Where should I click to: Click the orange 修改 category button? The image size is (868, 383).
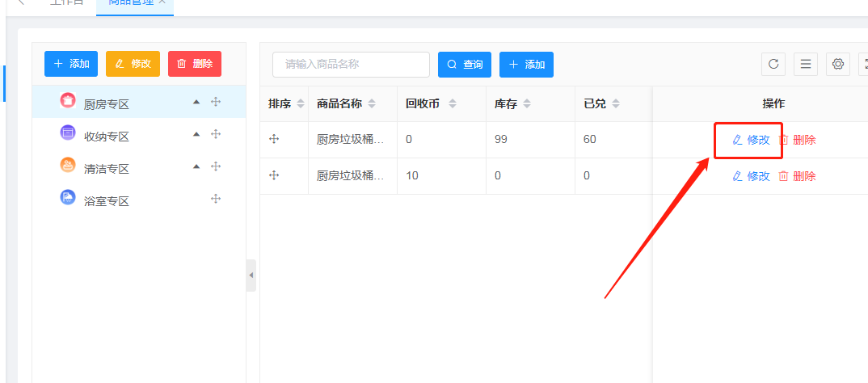click(133, 64)
